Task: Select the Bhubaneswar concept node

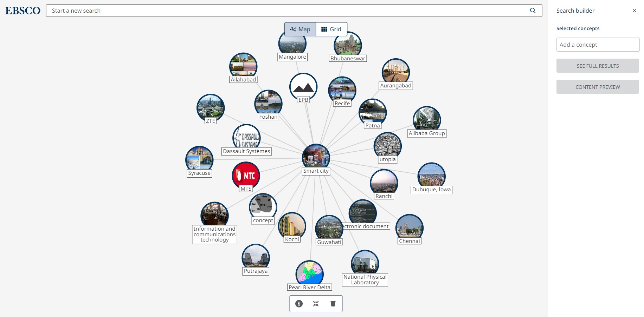Action: pos(348,45)
